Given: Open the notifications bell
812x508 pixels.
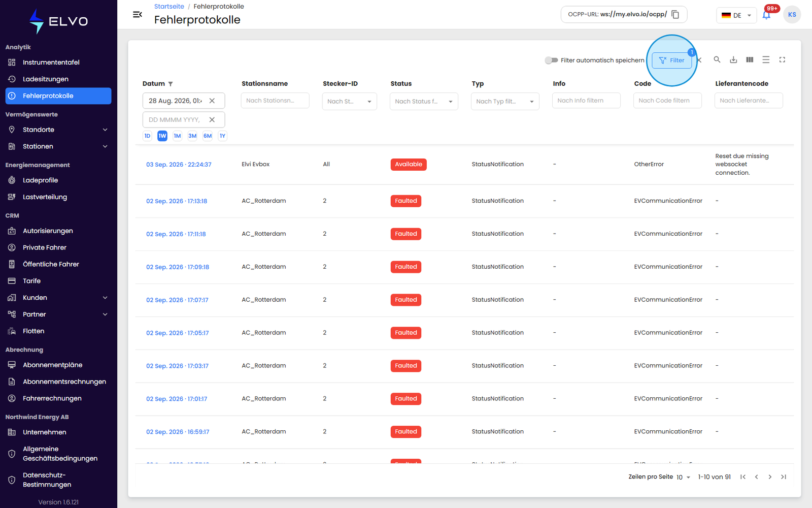Looking at the screenshot, I should pyautogui.click(x=766, y=15).
